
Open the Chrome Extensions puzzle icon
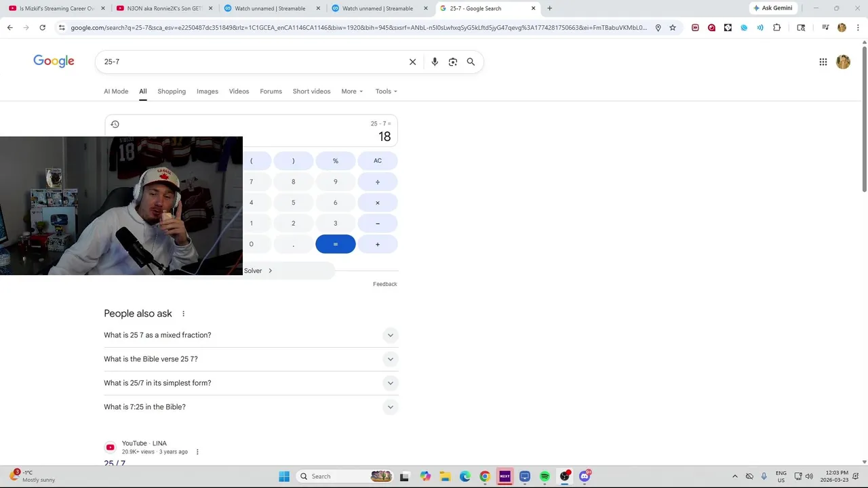click(776, 28)
